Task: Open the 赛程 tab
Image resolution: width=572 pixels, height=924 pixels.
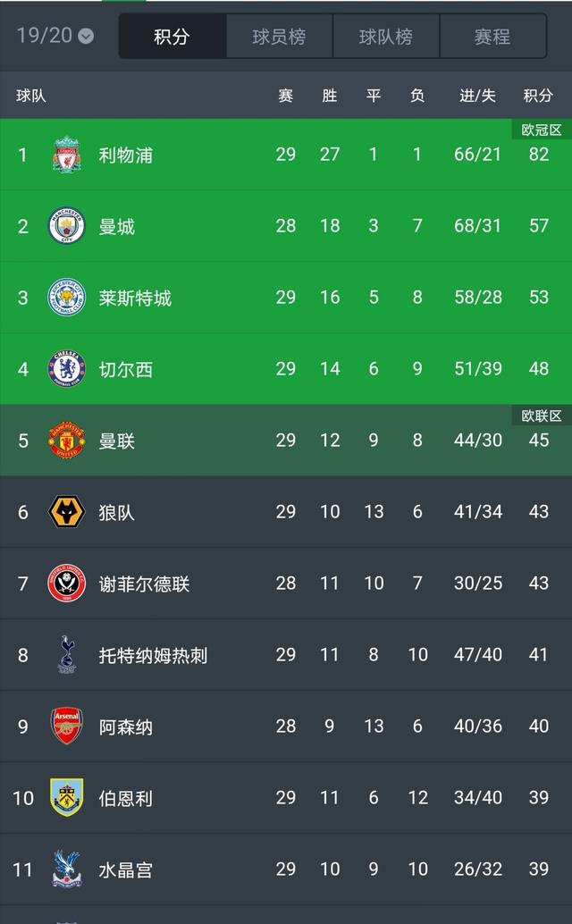Action: pos(493,37)
